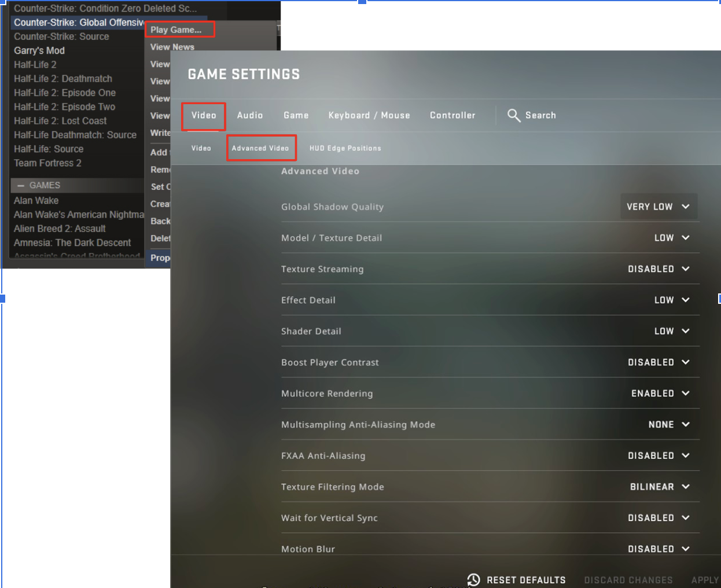Screen dimensions: 721x588
Task: Toggle Wait for Vertical Sync setting
Action: pyautogui.click(x=659, y=518)
